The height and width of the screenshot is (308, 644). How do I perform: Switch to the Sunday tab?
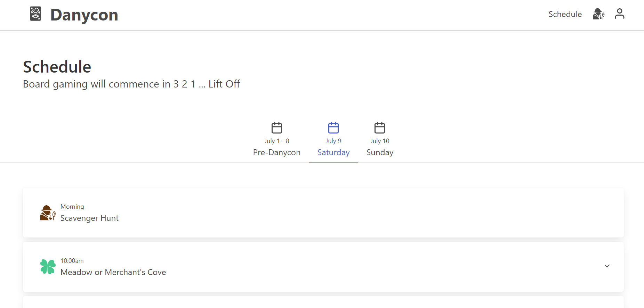coord(380,152)
